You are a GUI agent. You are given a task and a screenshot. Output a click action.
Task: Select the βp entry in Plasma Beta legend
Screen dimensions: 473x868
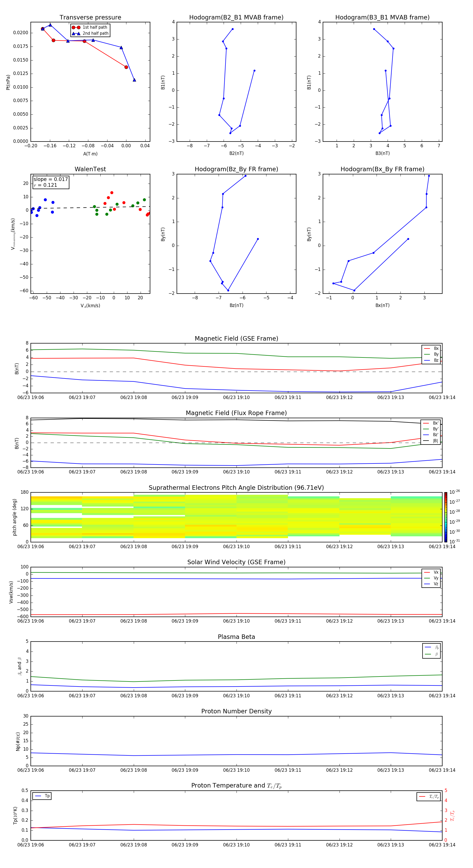point(431,647)
